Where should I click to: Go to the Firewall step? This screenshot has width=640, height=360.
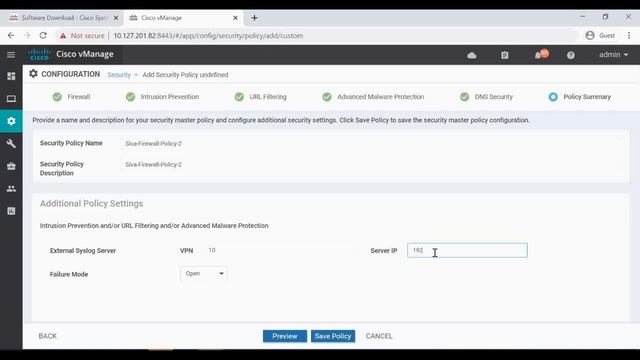(71, 97)
